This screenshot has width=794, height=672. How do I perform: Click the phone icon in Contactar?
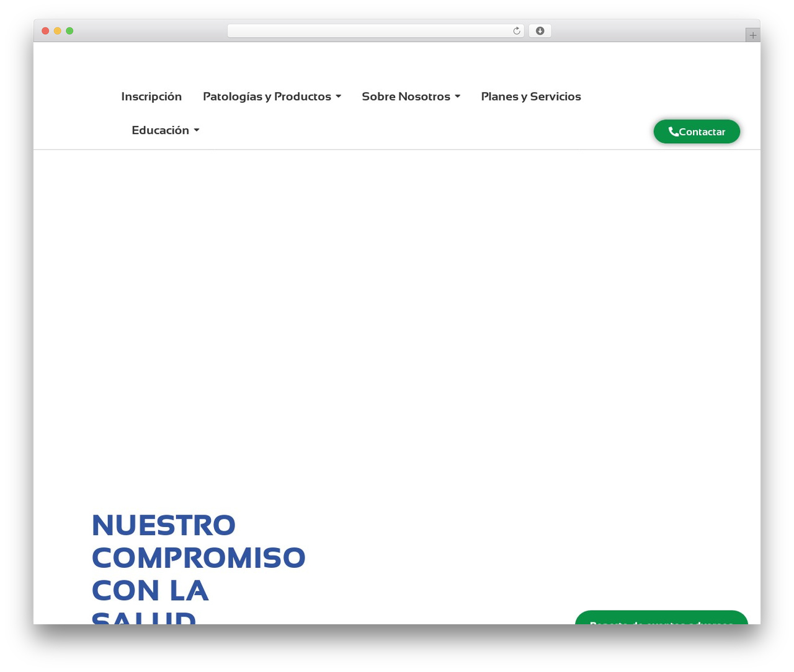click(x=673, y=131)
